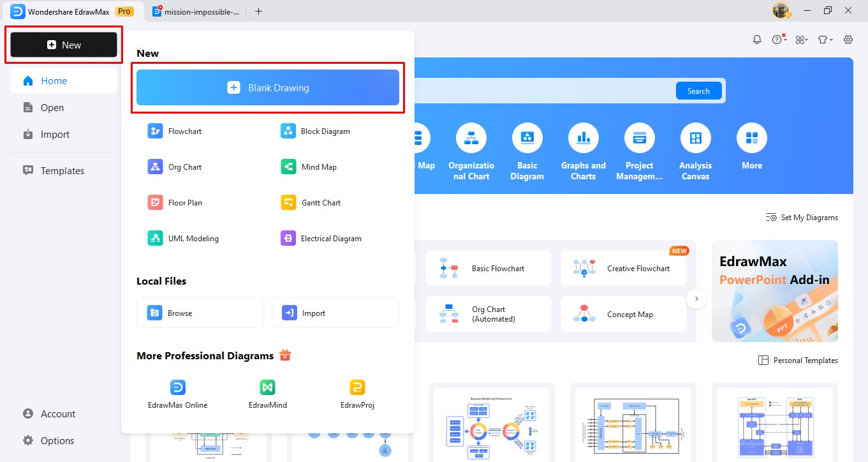Open the help menu dropdown
This screenshot has width=868, height=462.
[779, 40]
